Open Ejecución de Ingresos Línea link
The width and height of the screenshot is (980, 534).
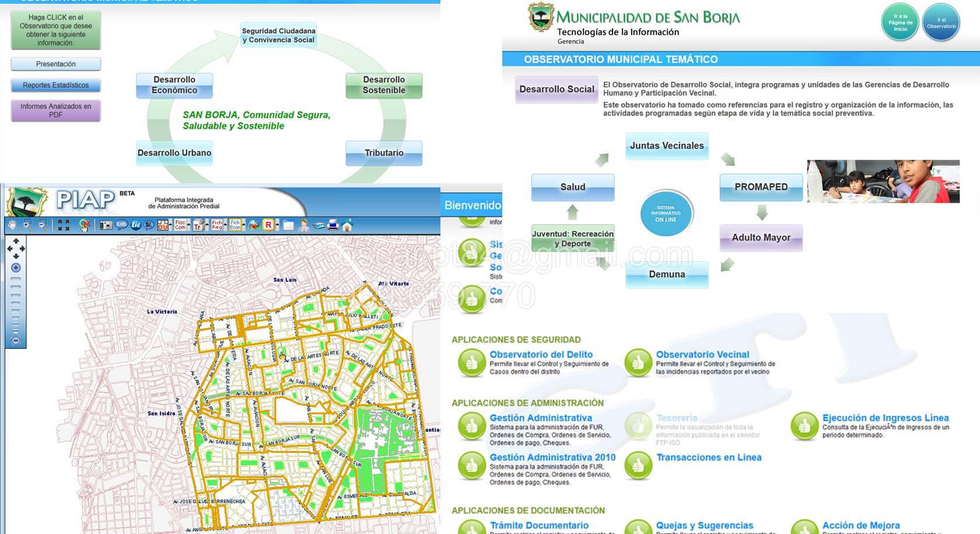[885, 418]
